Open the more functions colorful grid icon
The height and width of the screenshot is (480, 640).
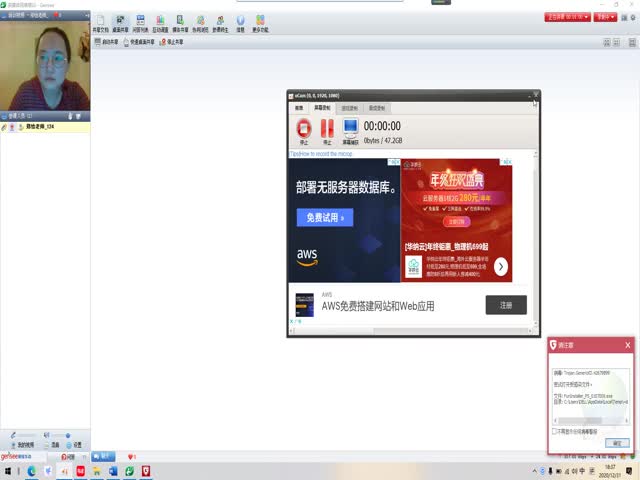point(260,24)
